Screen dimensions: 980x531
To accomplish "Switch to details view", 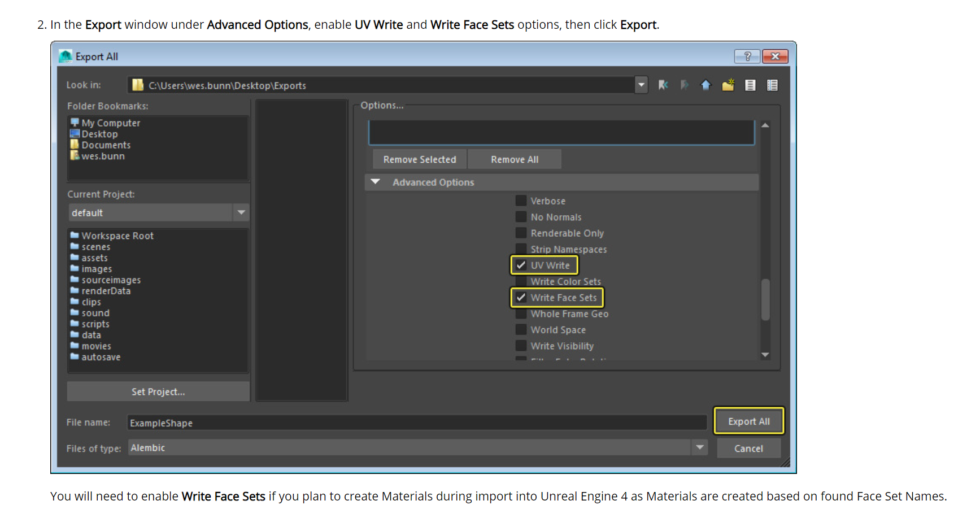I will (772, 85).
